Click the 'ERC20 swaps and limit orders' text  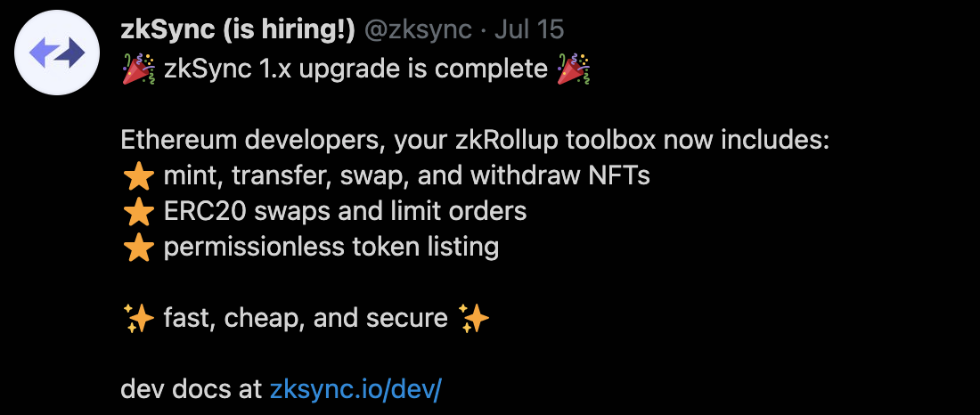[345, 212]
